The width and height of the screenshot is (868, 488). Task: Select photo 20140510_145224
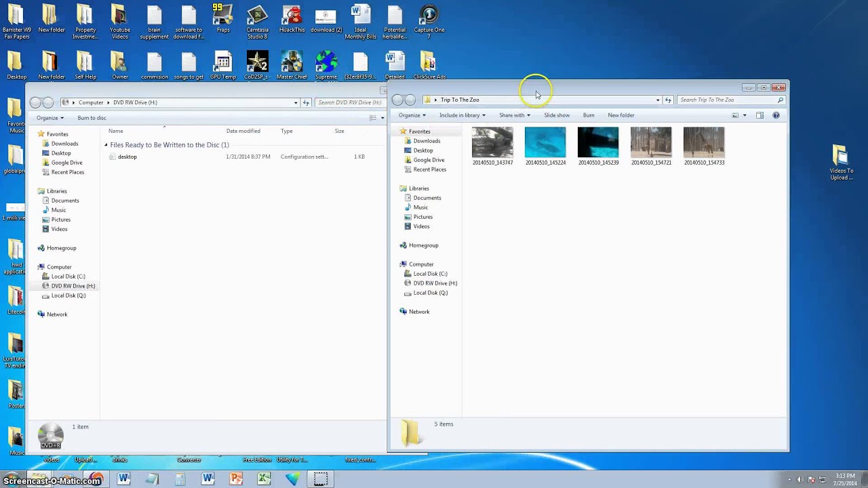pos(545,146)
